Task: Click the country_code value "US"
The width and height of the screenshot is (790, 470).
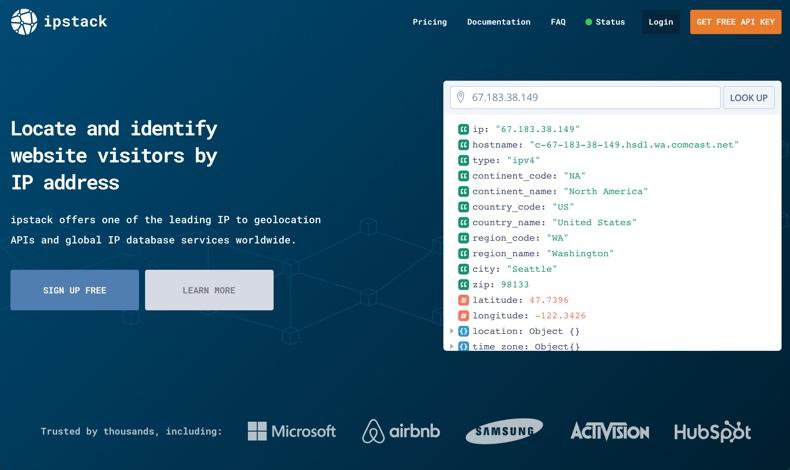Action: point(563,207)
